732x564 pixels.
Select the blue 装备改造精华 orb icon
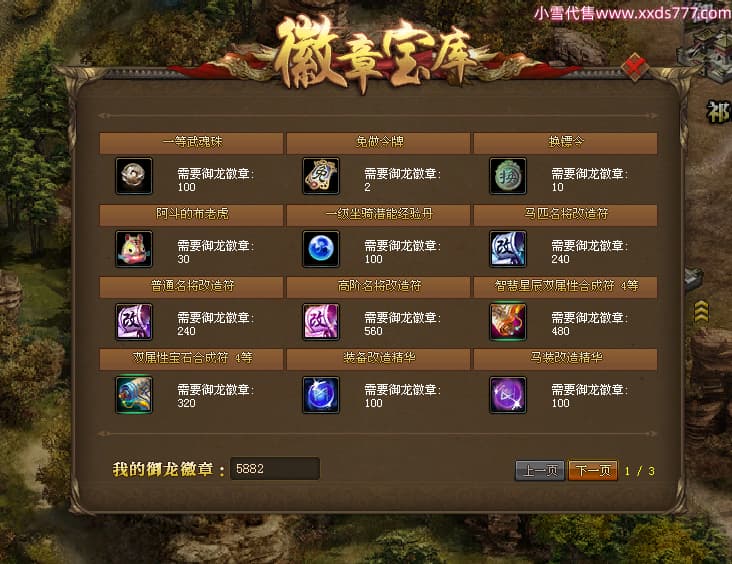(x=321, y=395)
